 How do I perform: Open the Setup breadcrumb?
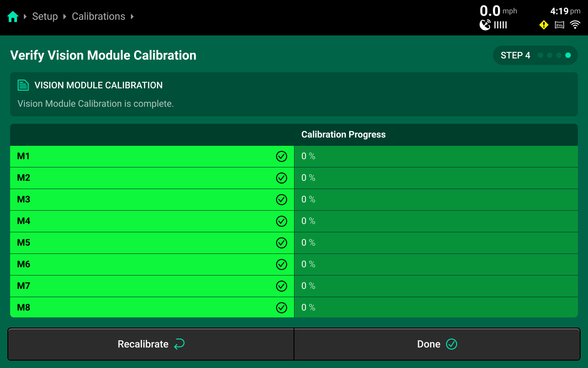coord(45,17)
